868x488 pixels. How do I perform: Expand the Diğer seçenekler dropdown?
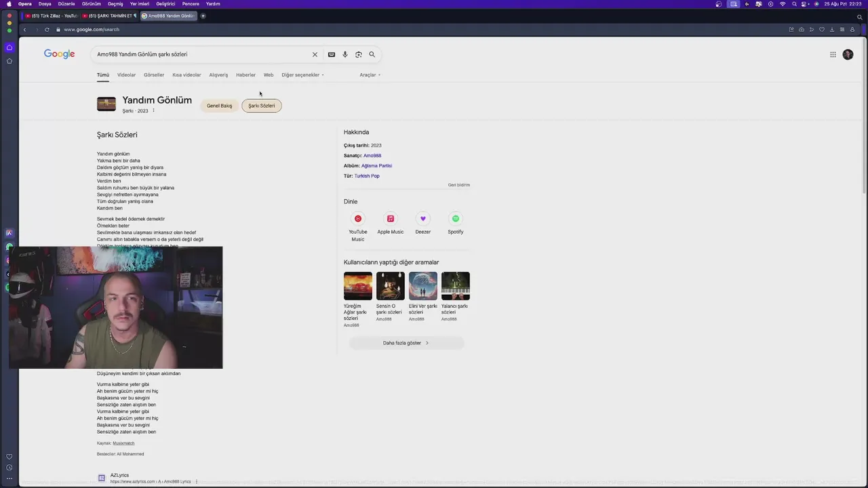302,75
